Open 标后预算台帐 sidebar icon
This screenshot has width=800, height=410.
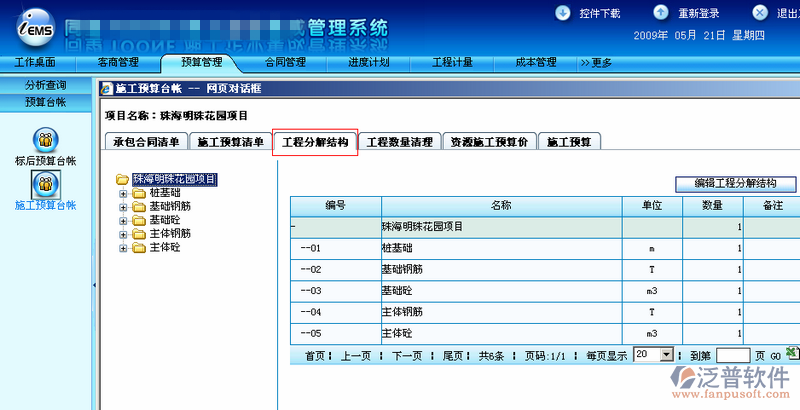[x=46, y=139]
